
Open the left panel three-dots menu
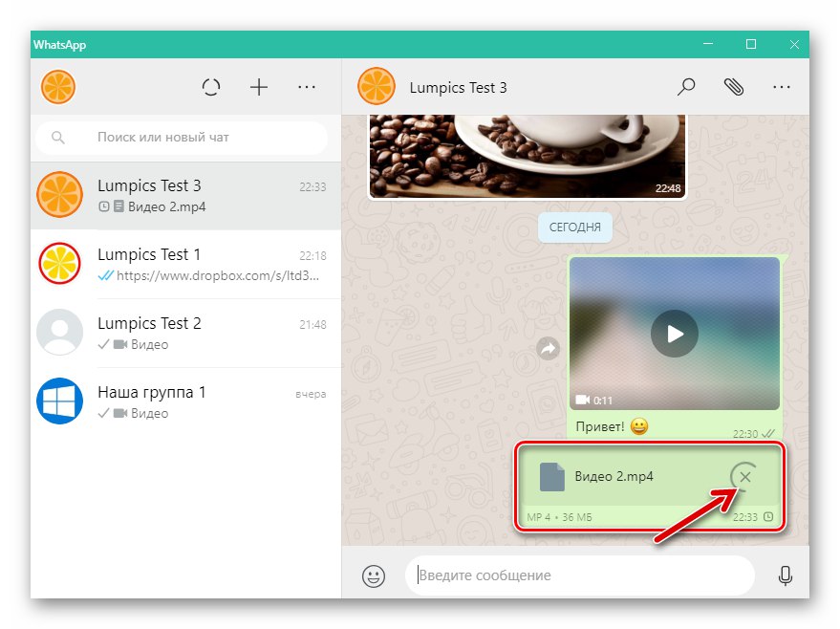[x=307, y=87]
